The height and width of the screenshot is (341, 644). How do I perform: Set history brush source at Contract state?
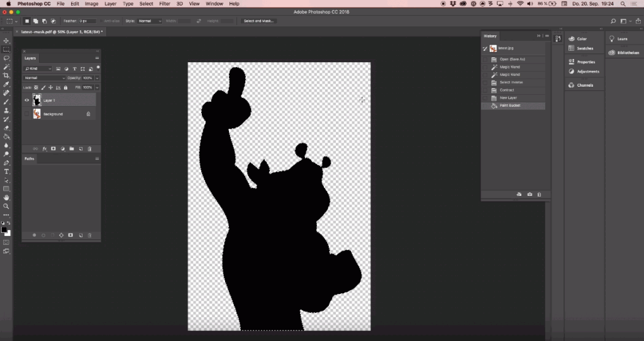pos(485,90)
